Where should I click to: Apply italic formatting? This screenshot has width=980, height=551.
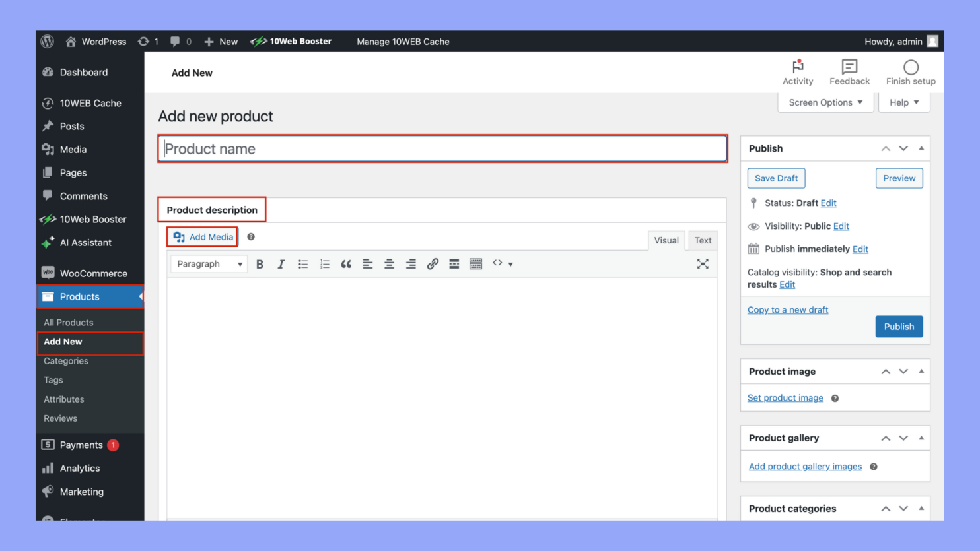click(x=281, y=263)
